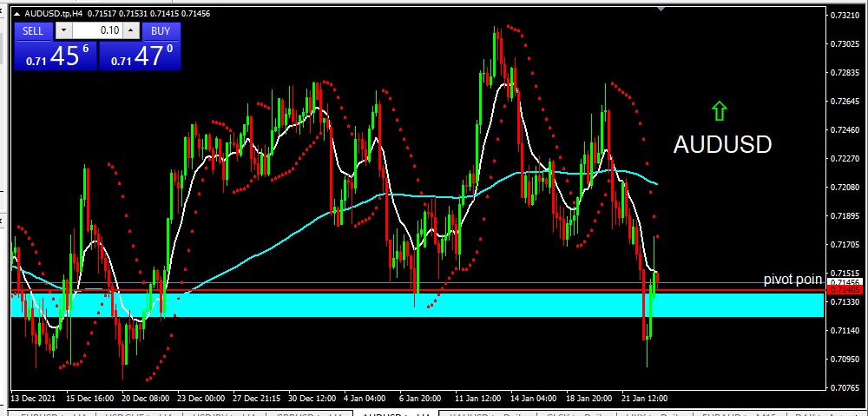Click the 0.72080 price axis label
This screenshot has width=868, height=416.
tap(845, 188)
